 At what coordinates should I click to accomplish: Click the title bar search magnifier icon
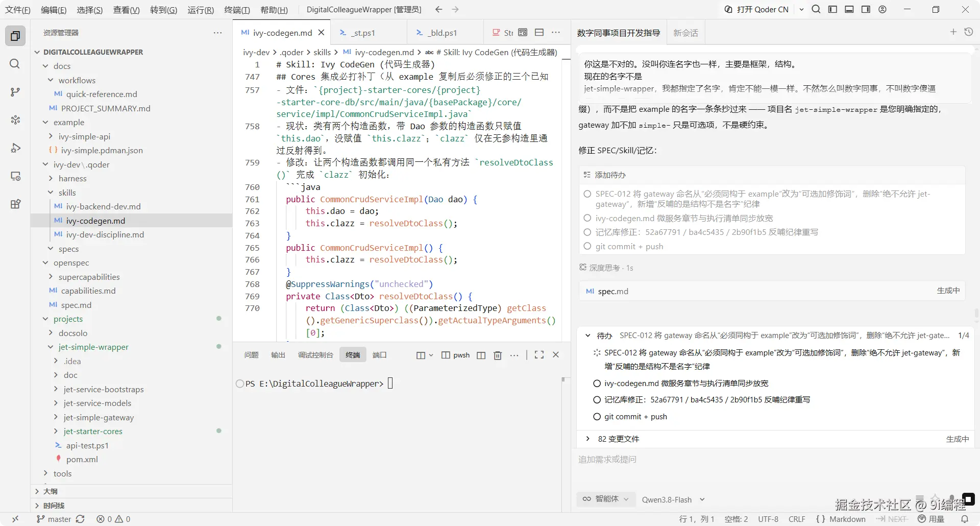[816, 9]
